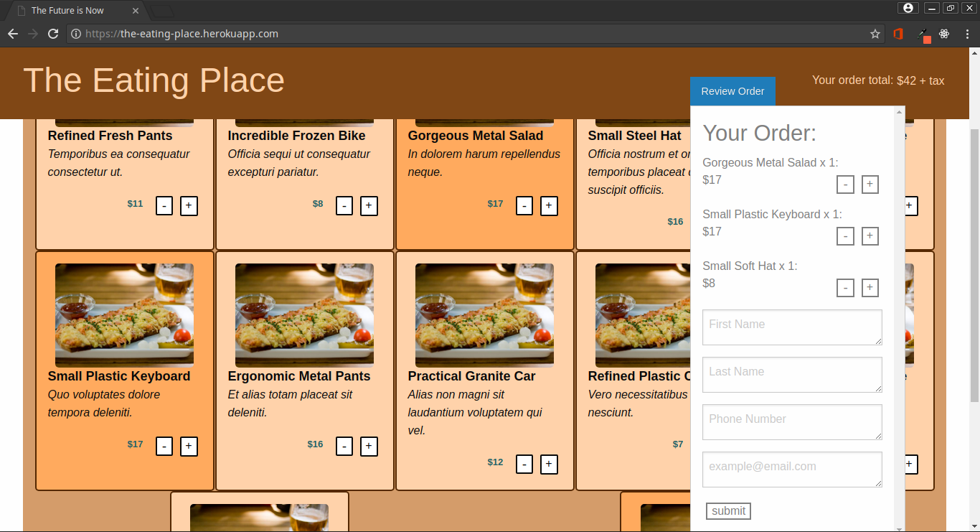The image size is (980, 532).
Task: Add one Refined Fresh Pants to order
Action: click(189, 206)
